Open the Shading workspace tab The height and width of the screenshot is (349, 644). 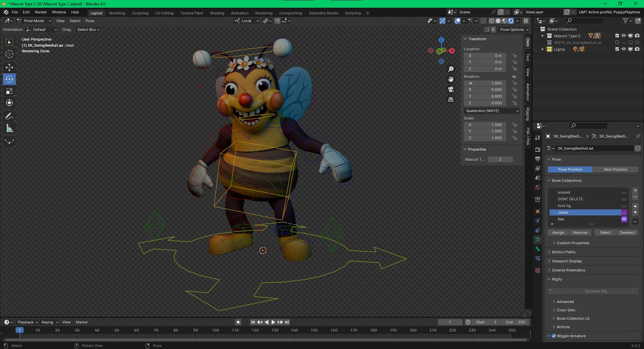[x=217, y=13]
